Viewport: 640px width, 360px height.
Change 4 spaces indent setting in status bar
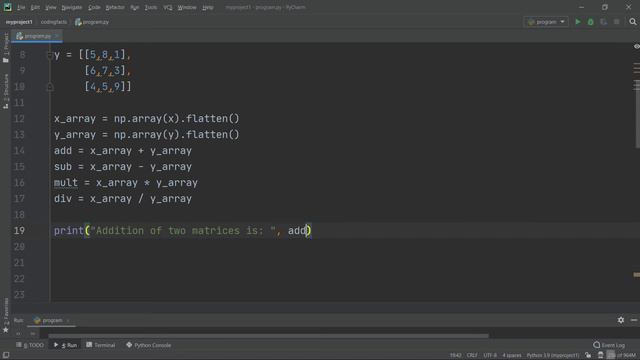pos(511,356)
